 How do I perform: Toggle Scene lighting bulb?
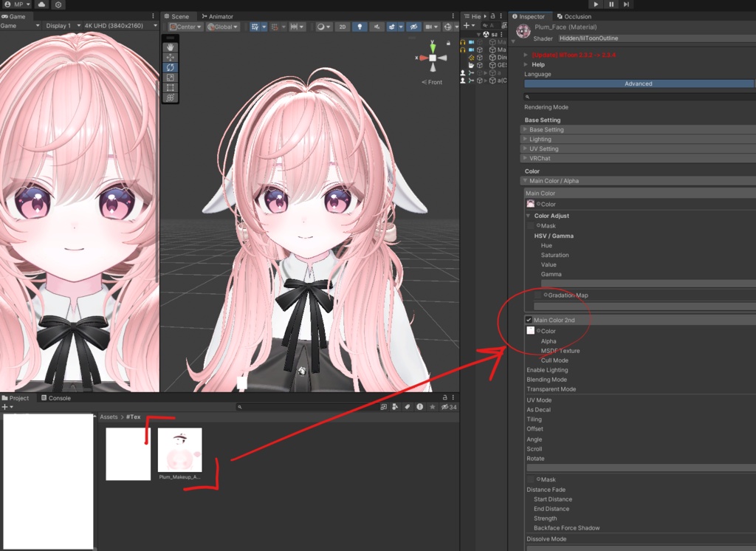[x=360, y=27]
